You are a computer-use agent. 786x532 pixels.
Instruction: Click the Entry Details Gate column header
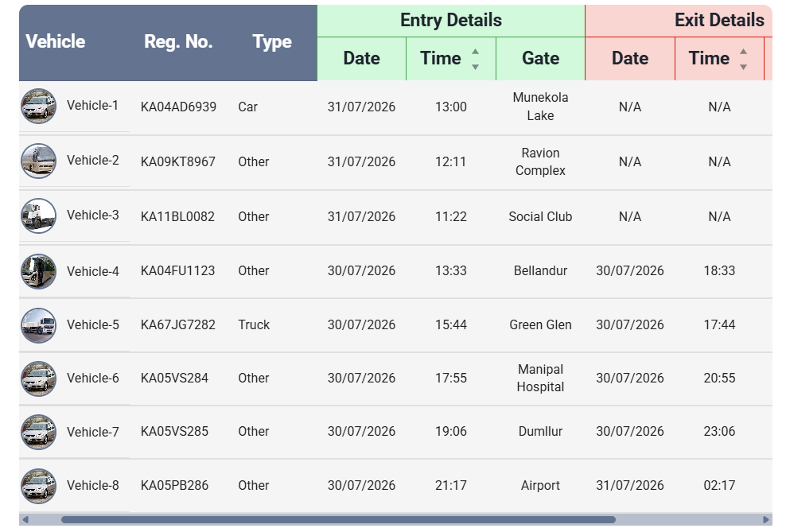coord(540,59)
